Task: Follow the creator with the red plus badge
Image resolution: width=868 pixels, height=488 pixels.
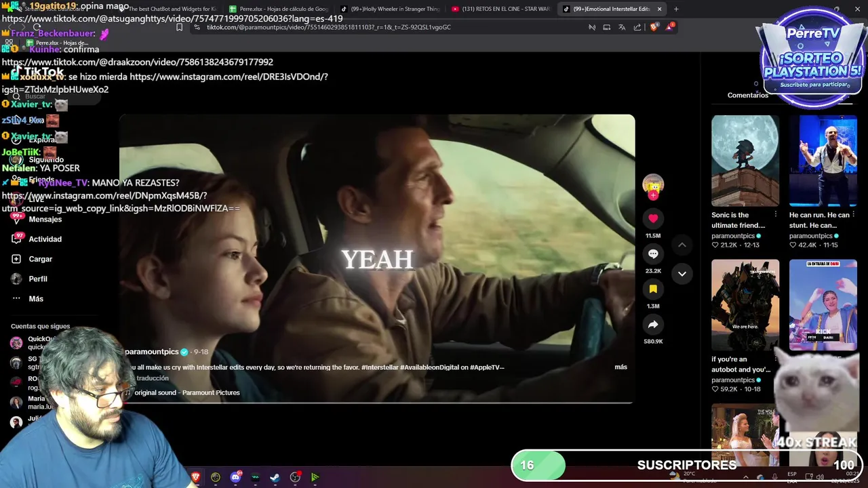Action: (x=653, y=195)
